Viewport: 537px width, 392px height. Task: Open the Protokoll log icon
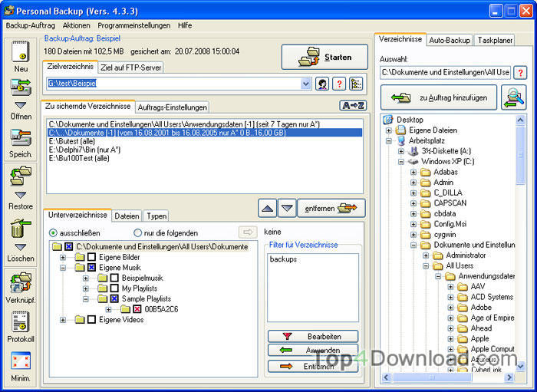[21, 322]
